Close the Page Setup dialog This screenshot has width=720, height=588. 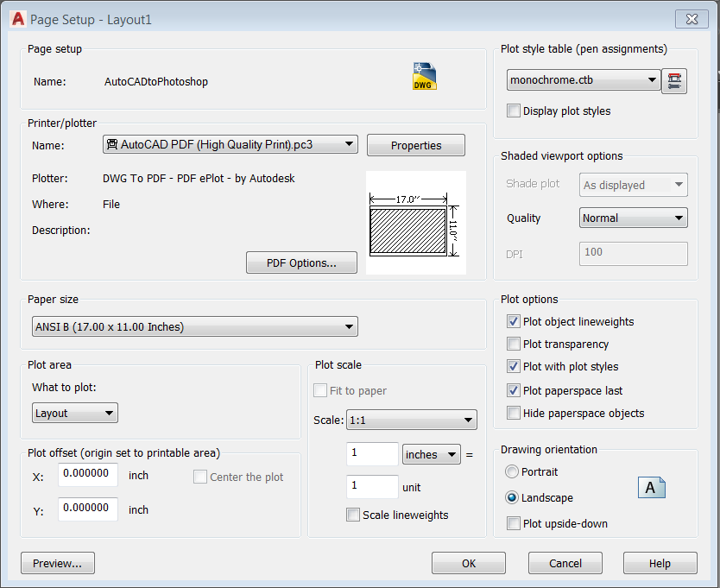[692, 19]
